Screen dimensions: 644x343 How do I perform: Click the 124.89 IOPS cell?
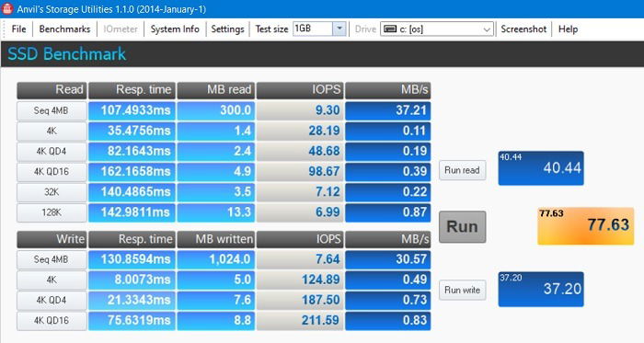tap(300, 280)
